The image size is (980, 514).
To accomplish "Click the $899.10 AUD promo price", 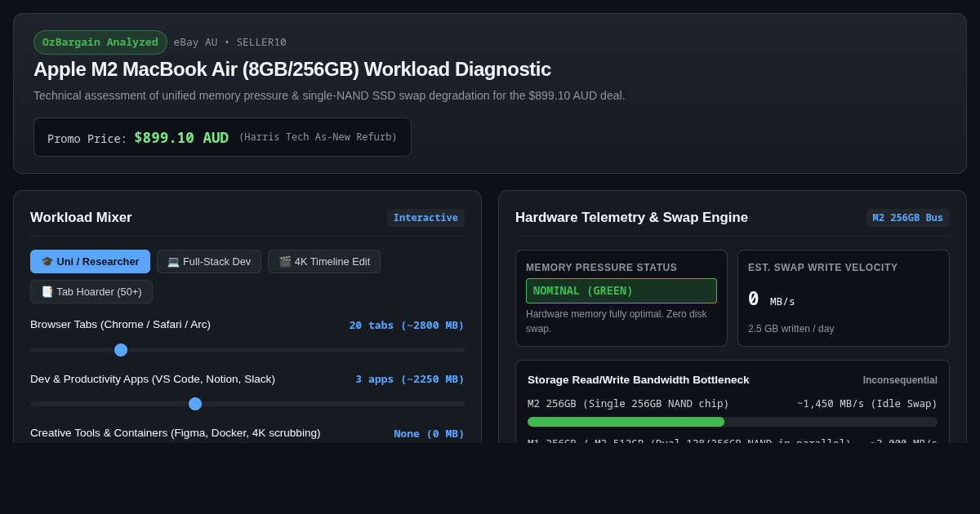I will 181,138.
